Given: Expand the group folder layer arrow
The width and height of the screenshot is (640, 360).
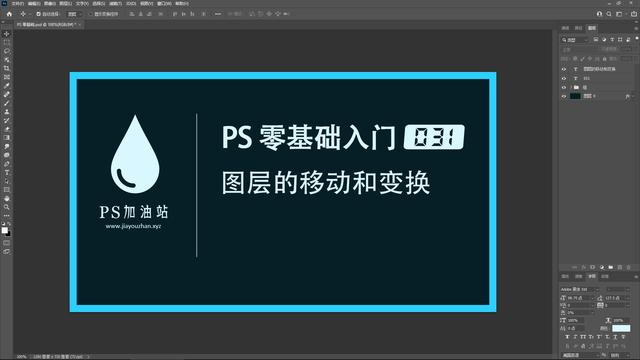Looking at the screenshot, I should coord(571,87).
